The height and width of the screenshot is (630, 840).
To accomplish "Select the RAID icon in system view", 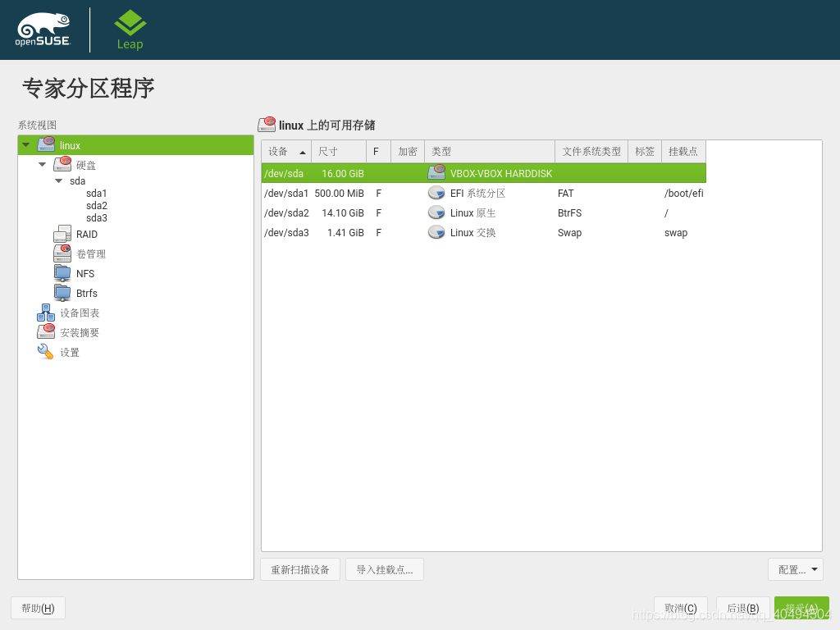I will point(62,234).
